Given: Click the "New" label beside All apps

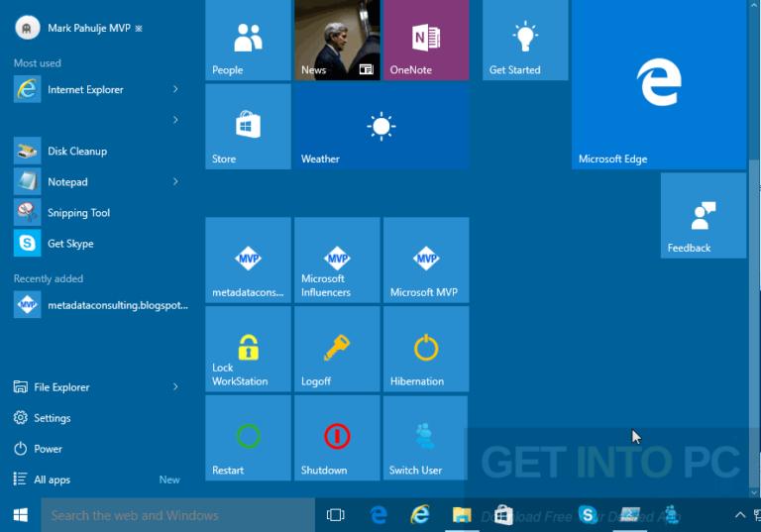Looking at the screenshot, I should point(169,479).
